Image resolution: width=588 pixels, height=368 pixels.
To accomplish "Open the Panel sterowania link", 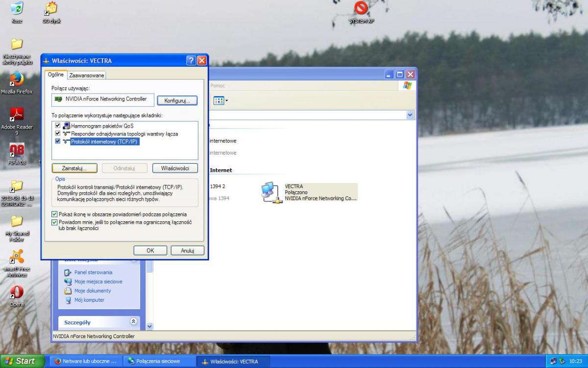I will 93,272.
